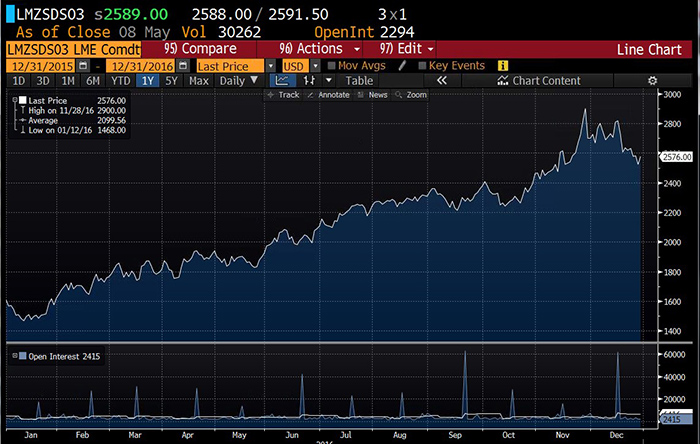Select the 5Y time range
The width and height of the screenshot is (700, 444).
[x=172, y=80]
